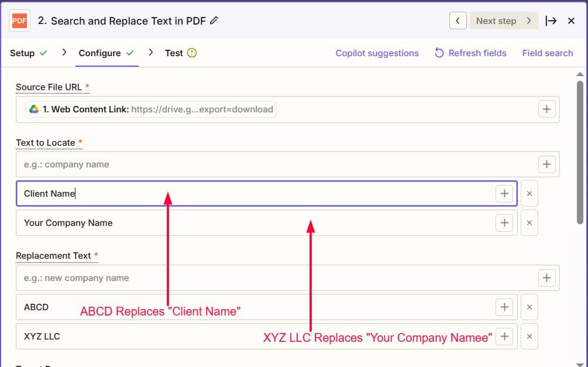Open Copilot suggestions

pos(377,53)
